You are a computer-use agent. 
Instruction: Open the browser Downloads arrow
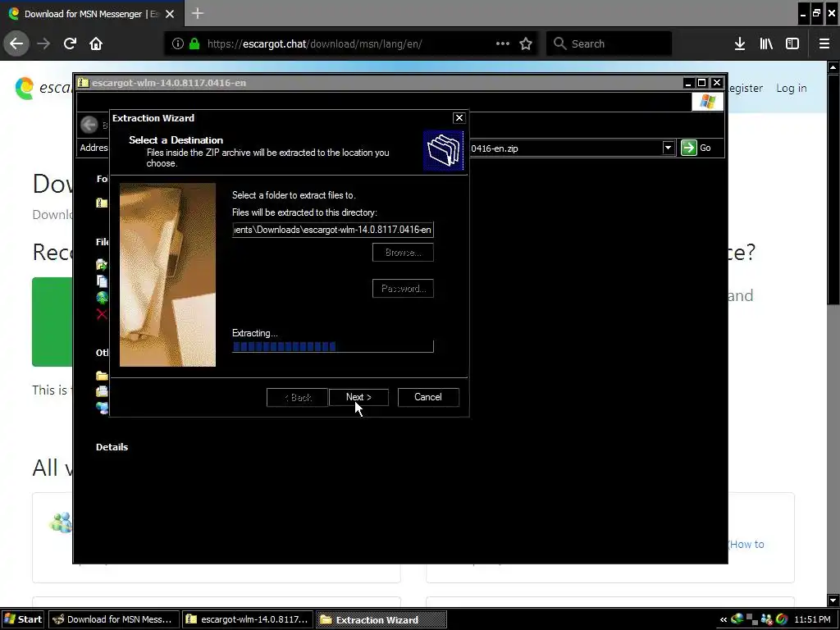pos(740,43)
